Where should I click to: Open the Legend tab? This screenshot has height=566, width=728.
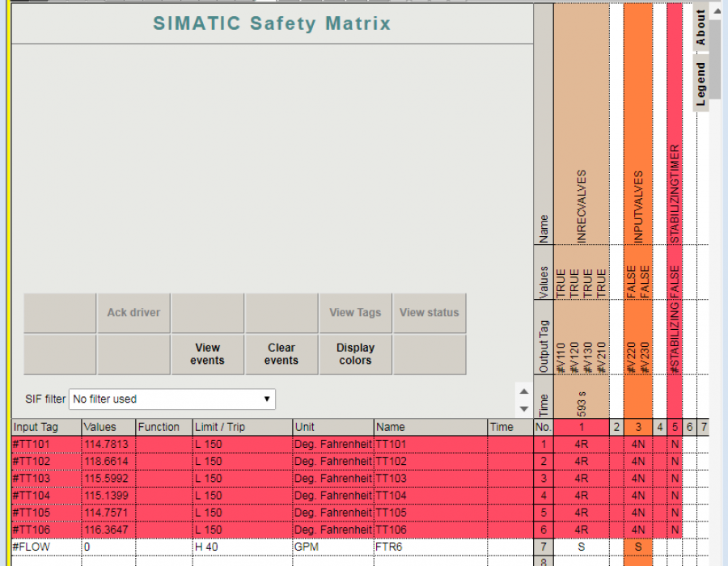700,83
